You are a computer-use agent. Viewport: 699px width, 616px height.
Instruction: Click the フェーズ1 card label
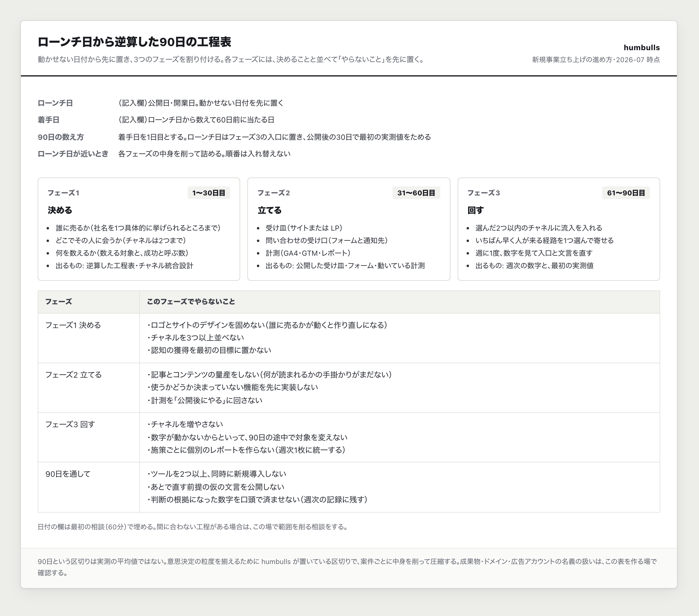click(x=64, y=193)
